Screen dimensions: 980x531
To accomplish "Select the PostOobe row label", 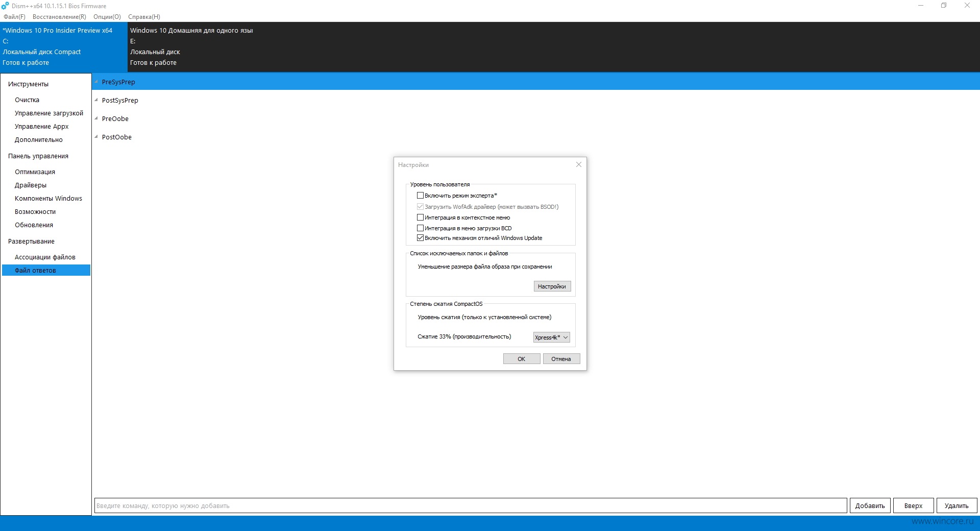I will [117, 137].
